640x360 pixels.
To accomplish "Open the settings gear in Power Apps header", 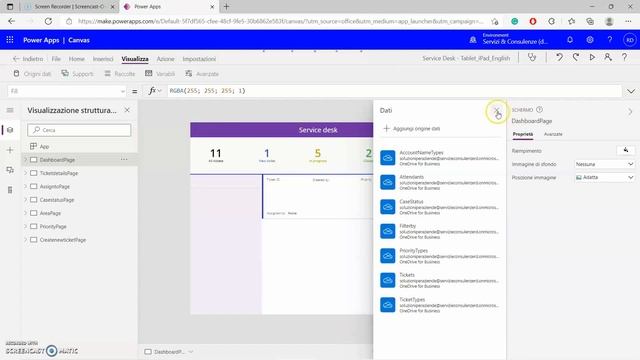I will pyautogui.click(x=590, y=40).
